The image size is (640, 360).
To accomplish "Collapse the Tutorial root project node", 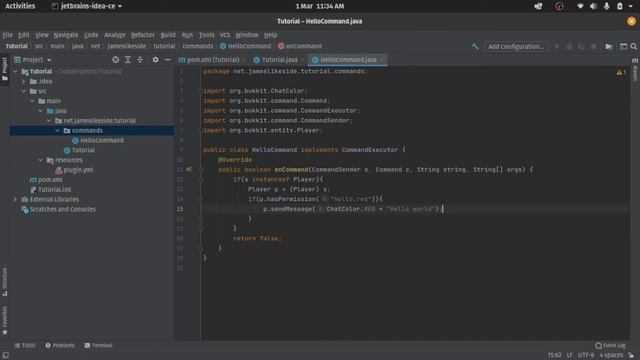I will (x=15, y=71).
